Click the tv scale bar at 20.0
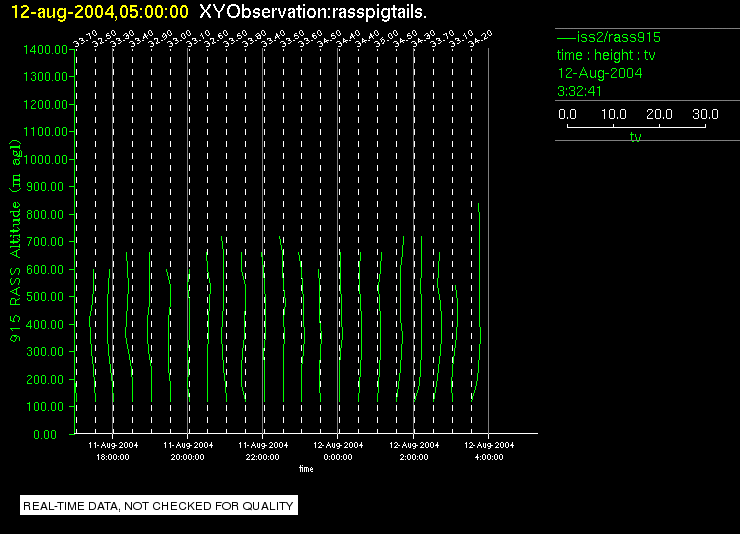 [659, 114]
